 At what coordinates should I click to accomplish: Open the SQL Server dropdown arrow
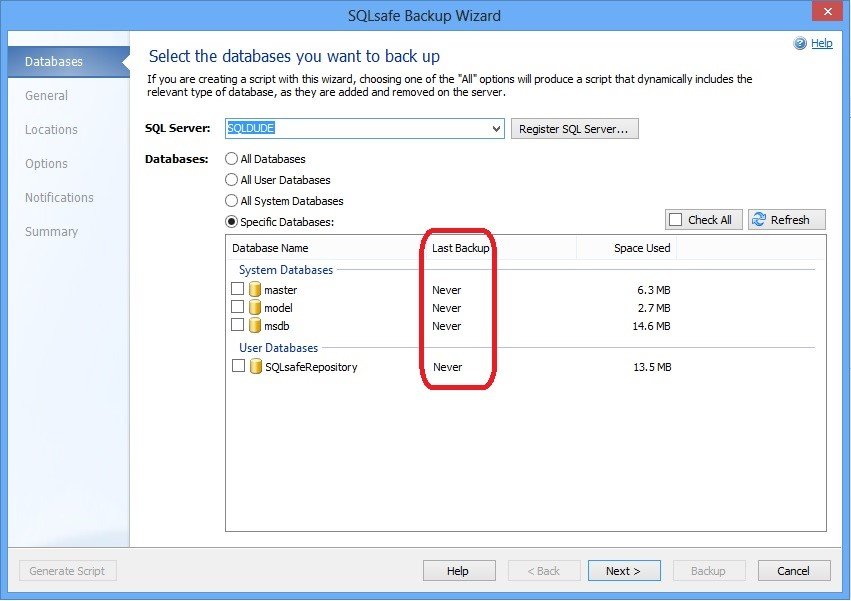[496, 129]
